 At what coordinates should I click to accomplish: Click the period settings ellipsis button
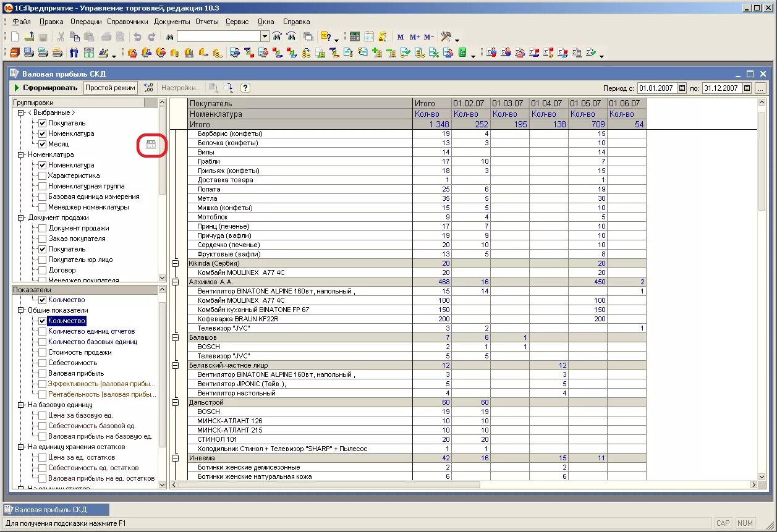tap(760, 88)
